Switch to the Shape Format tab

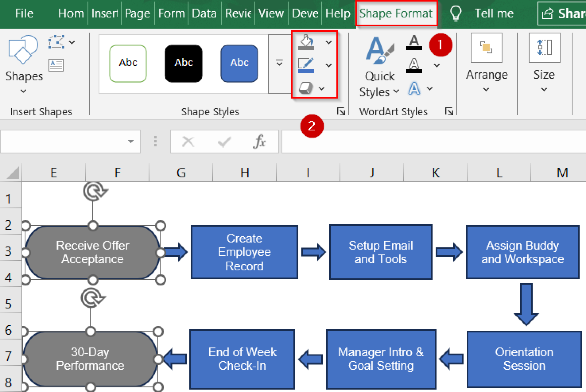[x=396, y=13]
